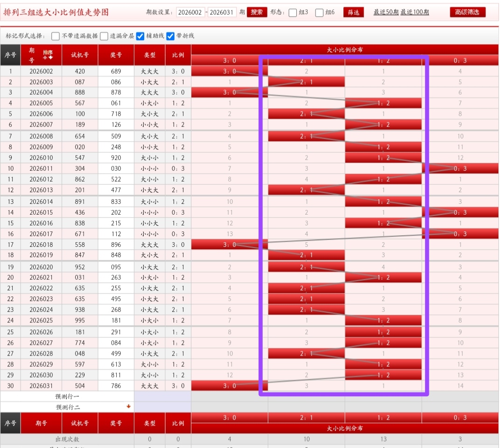This screenshot has height=448, width=504.
Task: Click the 出现次数 row label
Action: 67,439
